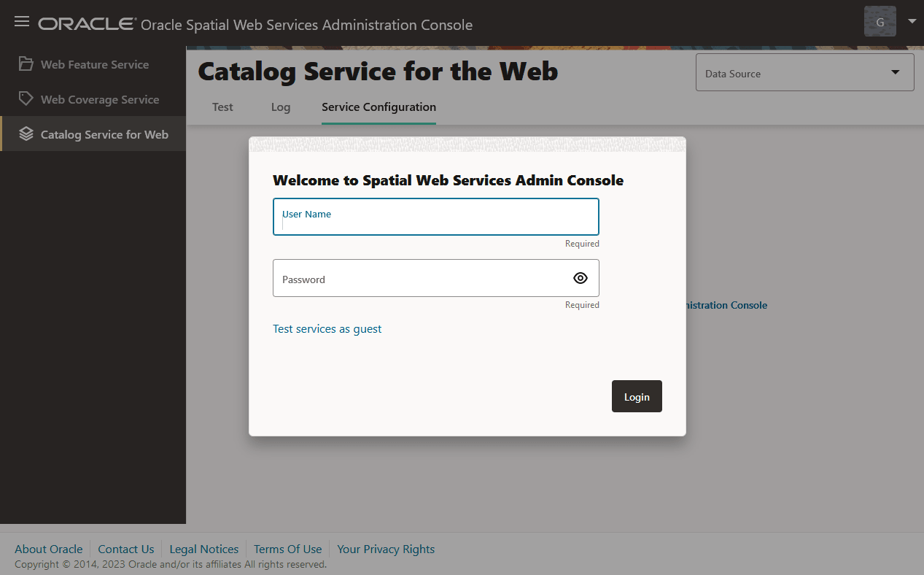Go to Legal Notices link

pos(204,549)
